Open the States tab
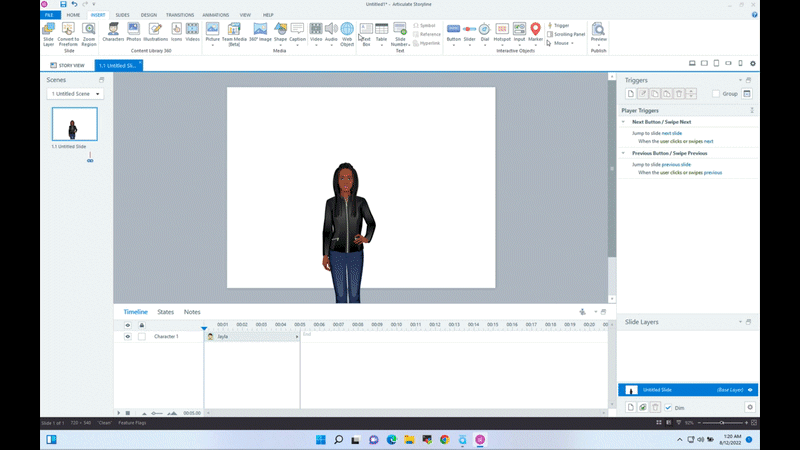This screenshot has width=800, height=450. coord(165,312)
